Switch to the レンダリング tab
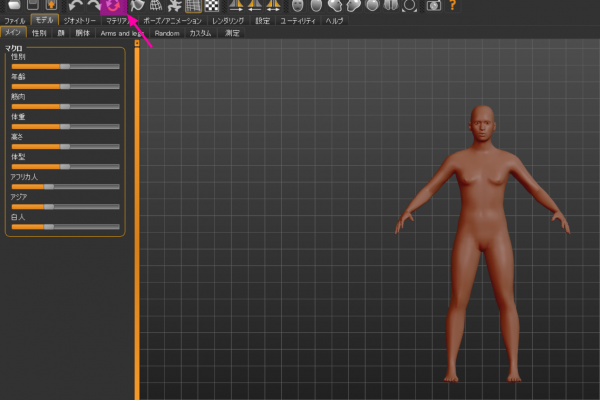The image size is (600, 400). pos(228,21)
